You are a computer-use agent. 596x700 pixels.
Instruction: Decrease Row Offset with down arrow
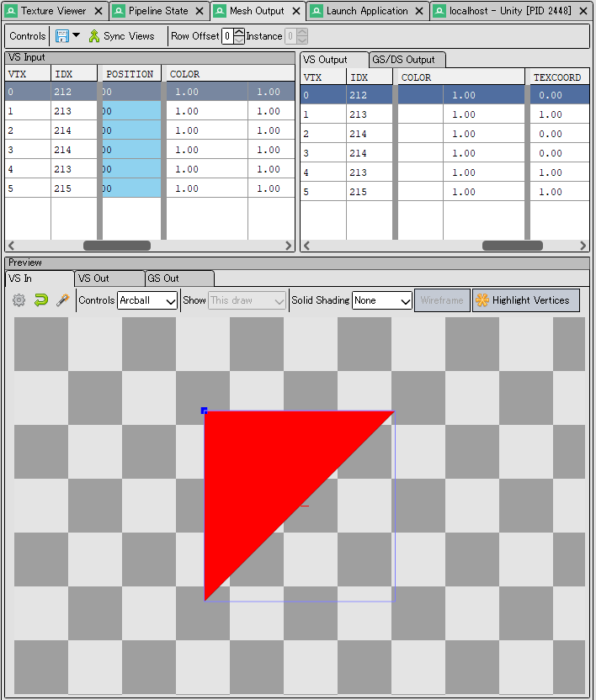tap(239, 40)
